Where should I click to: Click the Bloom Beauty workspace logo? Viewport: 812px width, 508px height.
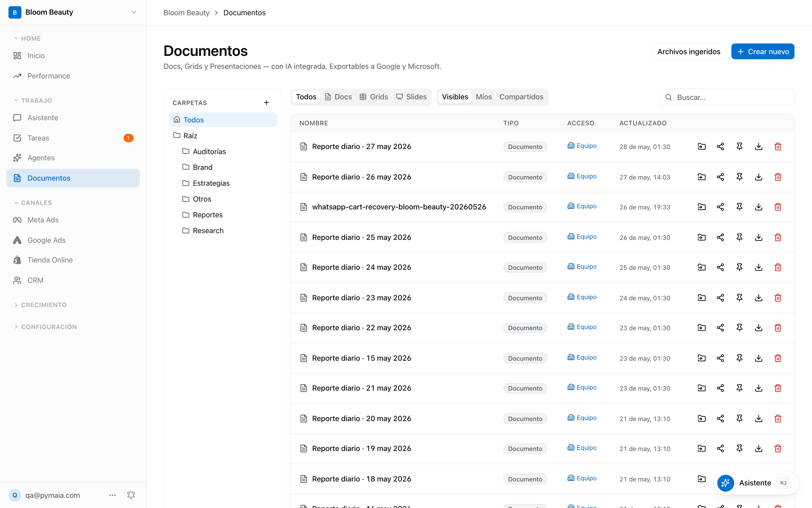point(15,12)
